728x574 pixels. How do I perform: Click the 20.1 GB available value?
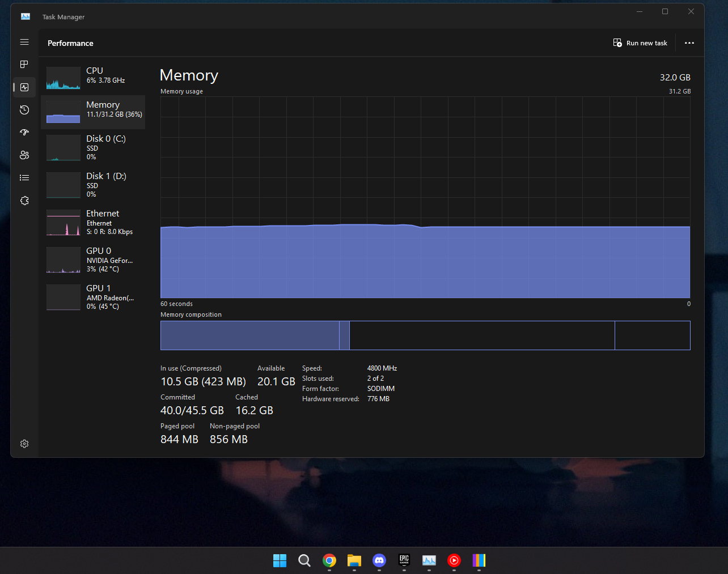coord(276,381)
